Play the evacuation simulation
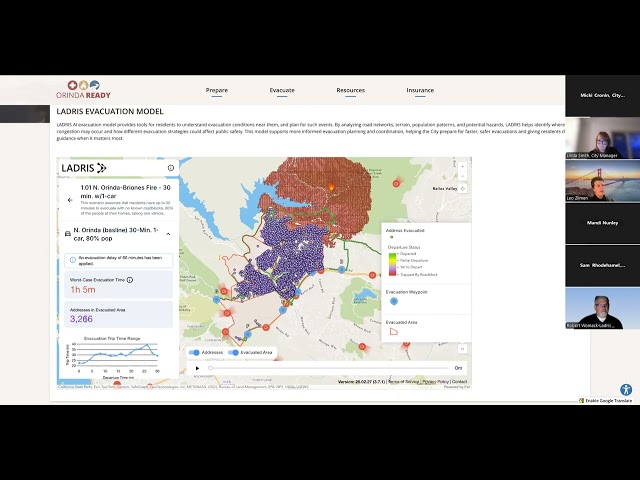Image resolution: width=640 pixels, height=480 pixels. coord(198,368)
